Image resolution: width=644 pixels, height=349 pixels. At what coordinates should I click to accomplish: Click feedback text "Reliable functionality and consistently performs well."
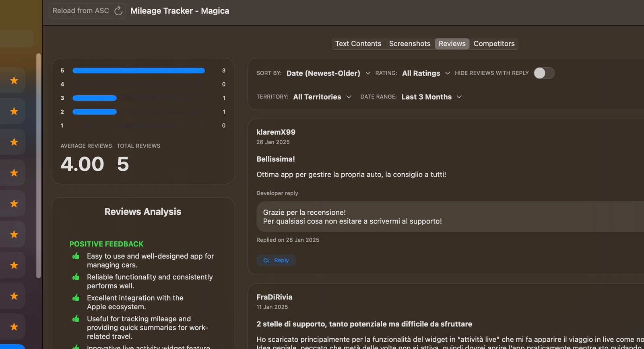[150, 281]
